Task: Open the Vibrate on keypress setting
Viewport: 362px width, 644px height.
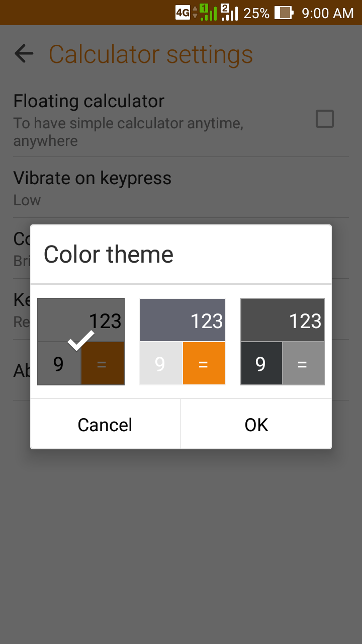Action: tap(181, 187)
